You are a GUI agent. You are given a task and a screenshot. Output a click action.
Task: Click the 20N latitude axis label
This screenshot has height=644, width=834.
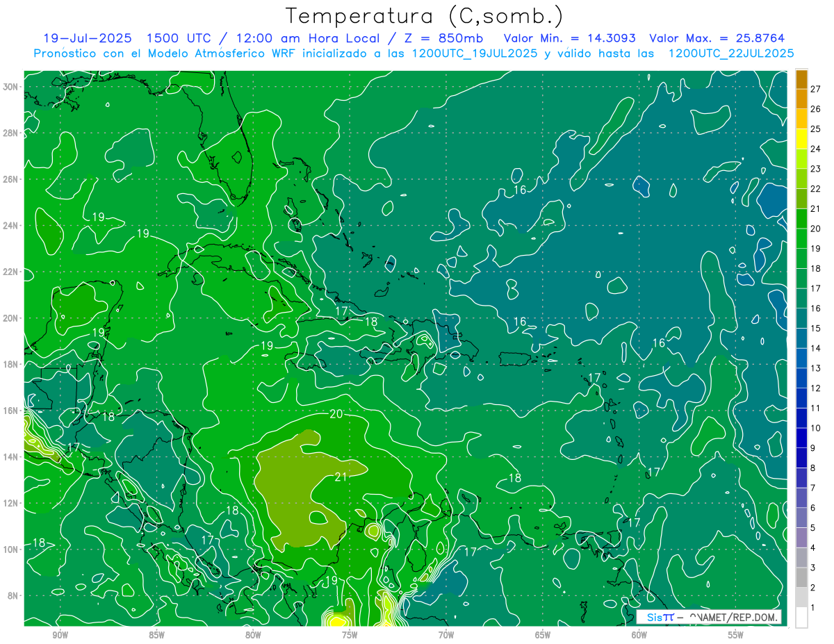[12, 318]
